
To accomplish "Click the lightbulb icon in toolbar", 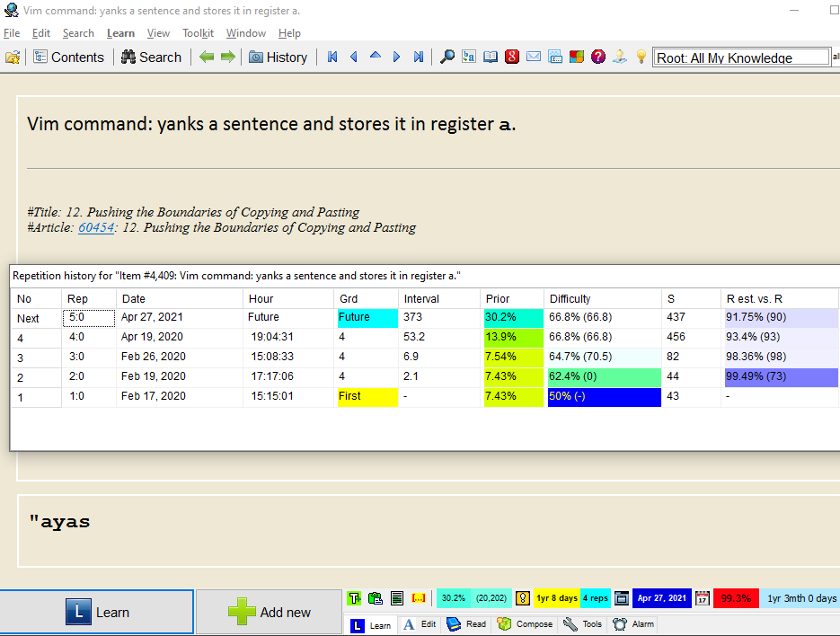I will 641,57.
